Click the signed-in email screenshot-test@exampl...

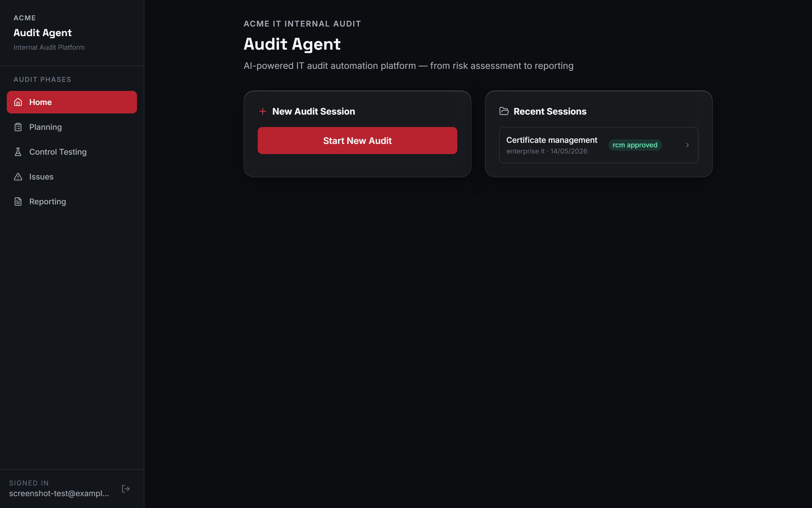click(59, 493)
